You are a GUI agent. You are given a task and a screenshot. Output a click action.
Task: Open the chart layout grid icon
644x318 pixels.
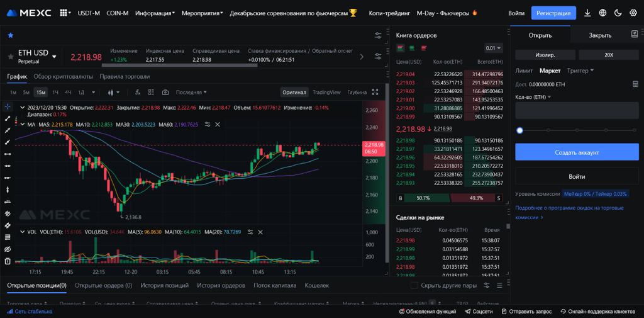[x=151, y=92]
